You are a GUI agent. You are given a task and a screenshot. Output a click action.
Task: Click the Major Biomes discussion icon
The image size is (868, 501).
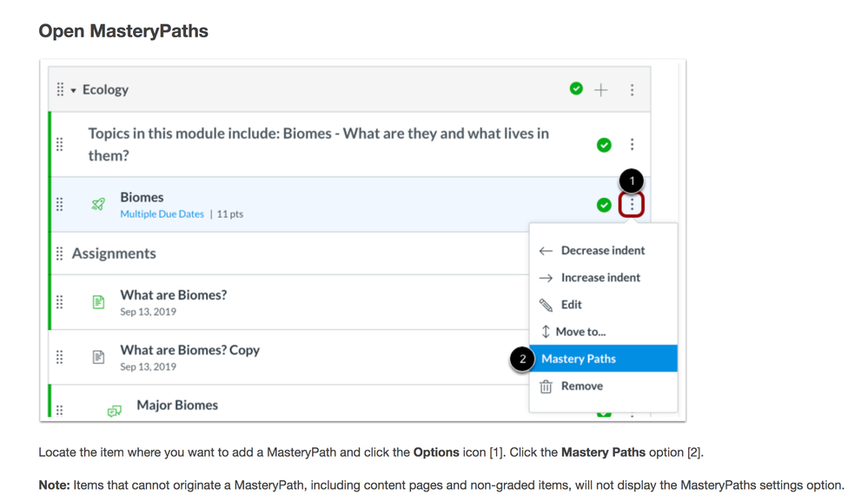(x=114, y=410)
